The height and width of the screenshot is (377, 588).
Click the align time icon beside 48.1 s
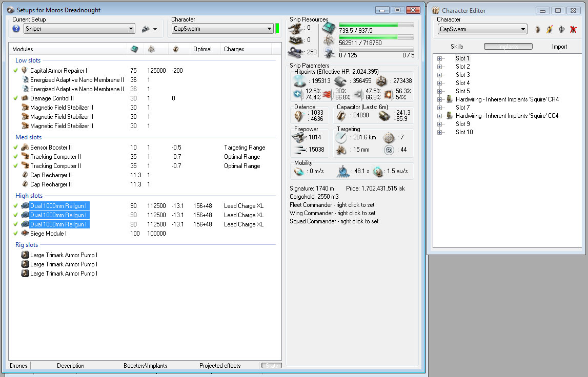pyautogui.click(x=343, y=171)
